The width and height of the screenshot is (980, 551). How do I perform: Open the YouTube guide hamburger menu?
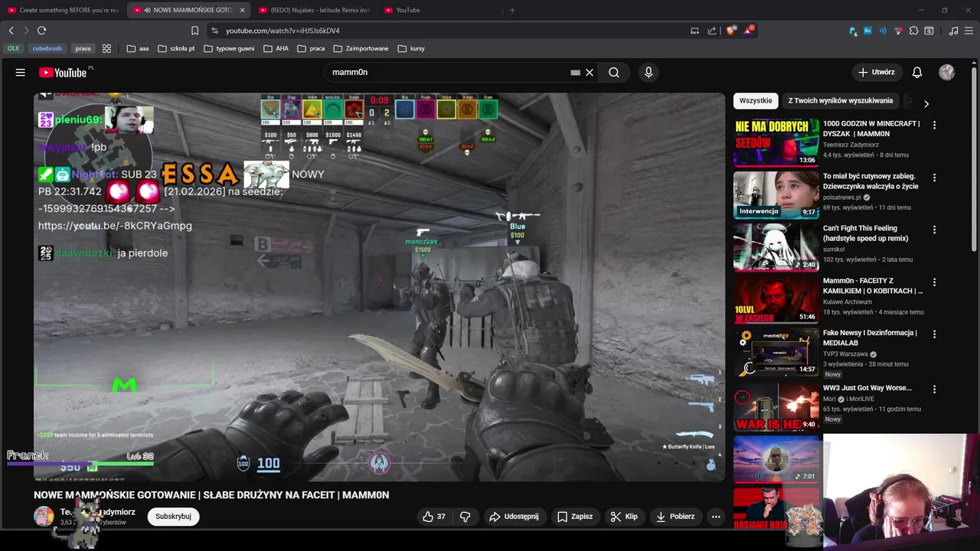coord(21,72)
